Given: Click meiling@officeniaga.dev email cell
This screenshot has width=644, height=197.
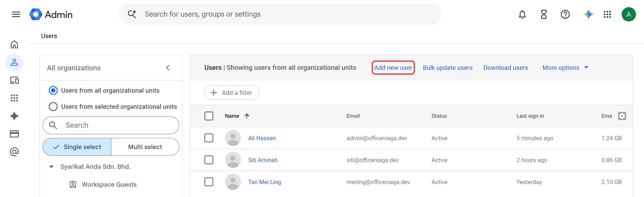Looking at the screenshot, I should 378,182.
